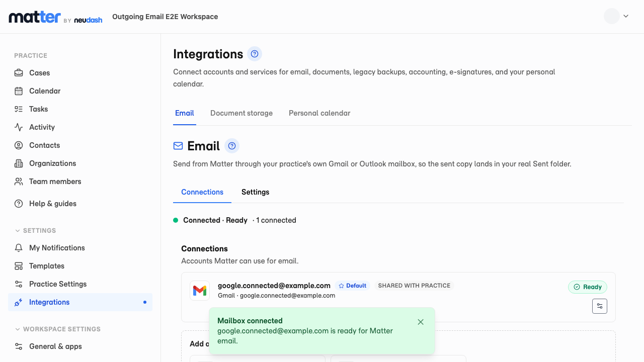The width and height of the screenshot is (644, 362).
Task: Open the account menu chevron
Action: click(626, 16)
